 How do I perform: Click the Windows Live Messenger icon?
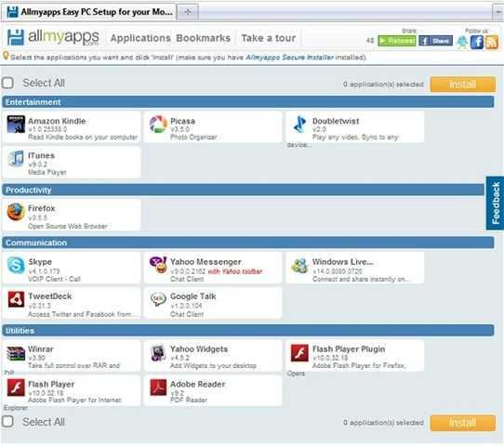pyautogui.click(x=300, y=266)
